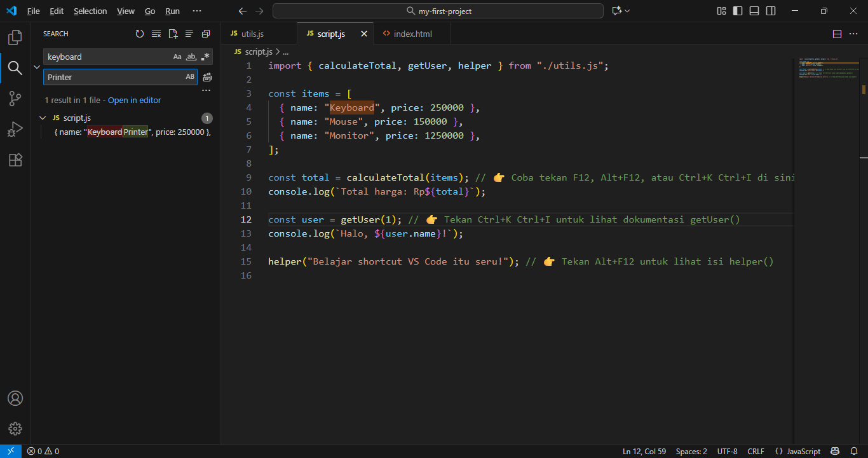Refresh the search results
The width and height of the screenshot is (868, 458).
pyautogui.click(x=139, y=34)
